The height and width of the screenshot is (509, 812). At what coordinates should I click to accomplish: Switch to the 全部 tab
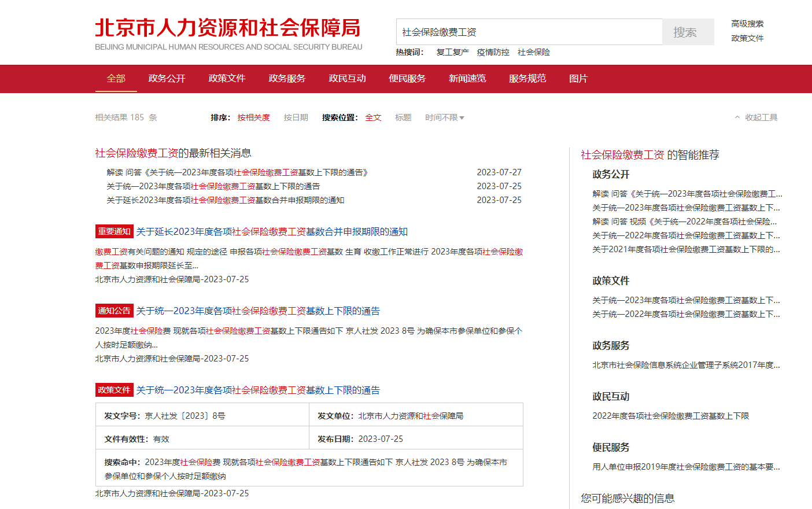point(116,79)
